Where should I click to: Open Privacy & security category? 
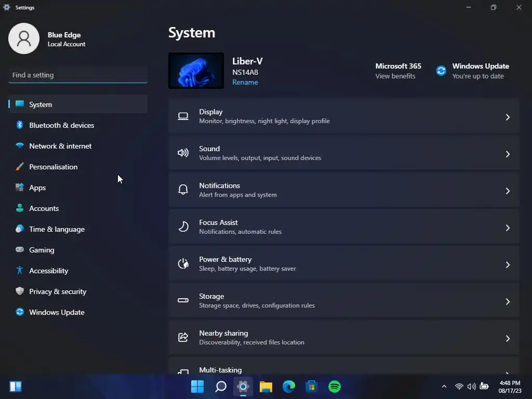(x=78, y=291)
